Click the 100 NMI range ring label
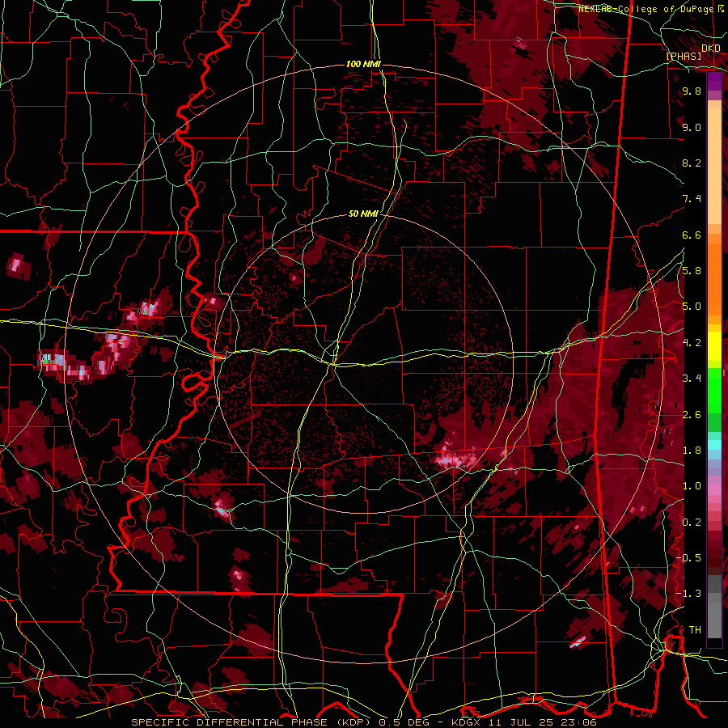Screen dimensions: 728x728 [x=363, y=64]
